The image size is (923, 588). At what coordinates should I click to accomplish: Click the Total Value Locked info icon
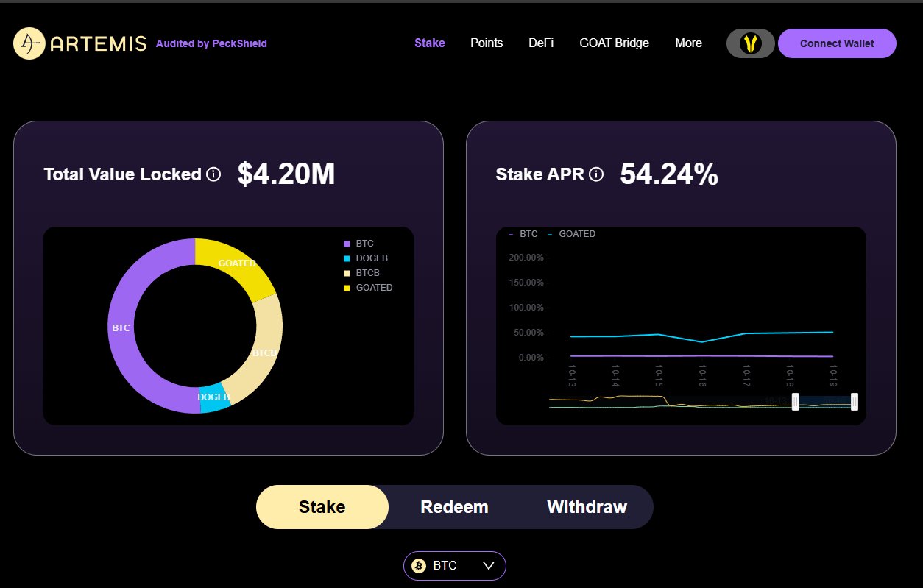click(213, 174)
